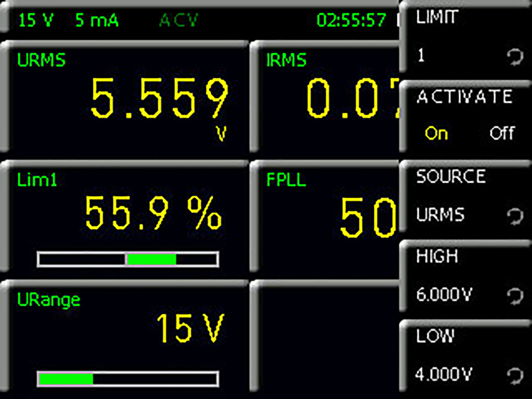Click the URange 15 V reading
The width and height of the screenshot is (532, 399).
[191, 328]
